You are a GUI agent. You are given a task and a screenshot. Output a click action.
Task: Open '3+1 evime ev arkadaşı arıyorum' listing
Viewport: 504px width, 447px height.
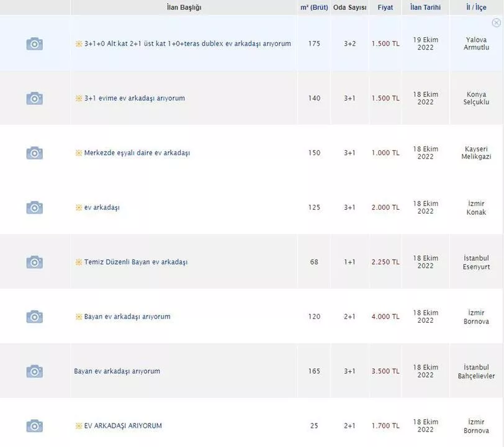tap(134, 98)
